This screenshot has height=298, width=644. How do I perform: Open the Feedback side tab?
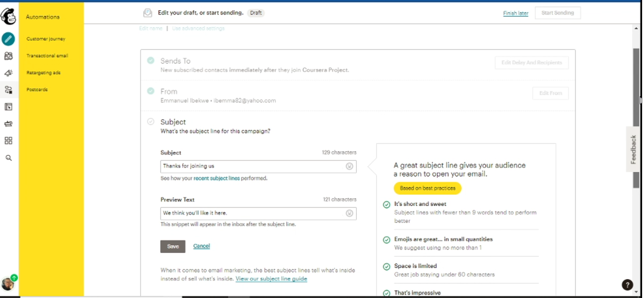[634, 149]
